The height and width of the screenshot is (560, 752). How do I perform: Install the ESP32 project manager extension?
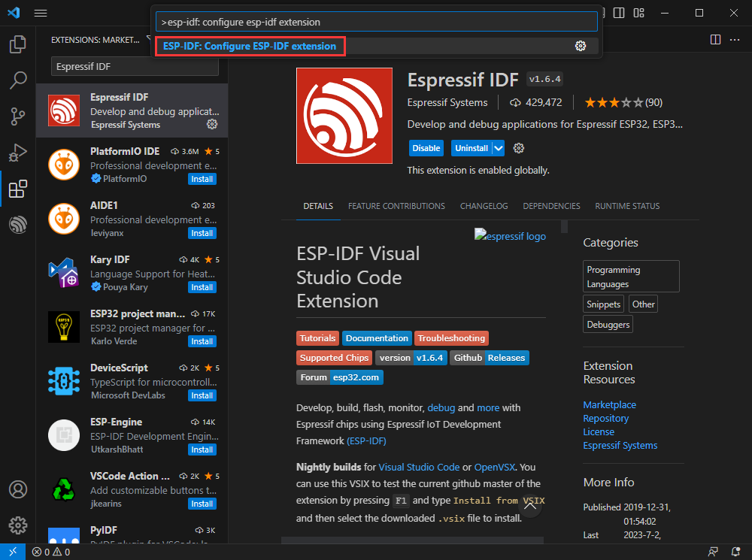(202, 341)
